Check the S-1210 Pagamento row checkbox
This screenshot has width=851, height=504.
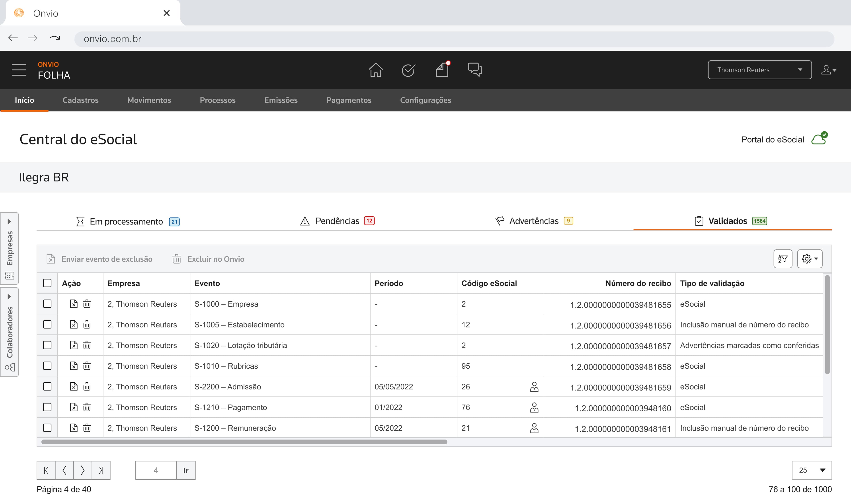pyautogui.click(x=47, y=407)
